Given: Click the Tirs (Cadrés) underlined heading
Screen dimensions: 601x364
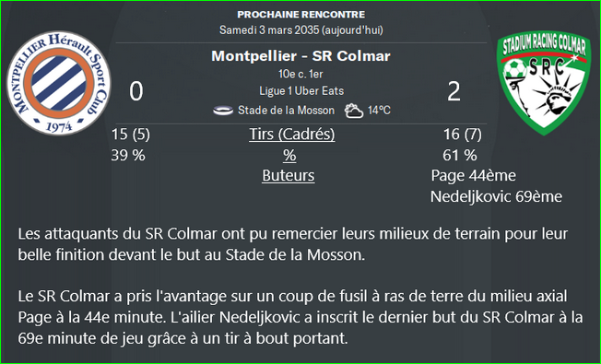Looking at the screenshot, I should point(292,135).
